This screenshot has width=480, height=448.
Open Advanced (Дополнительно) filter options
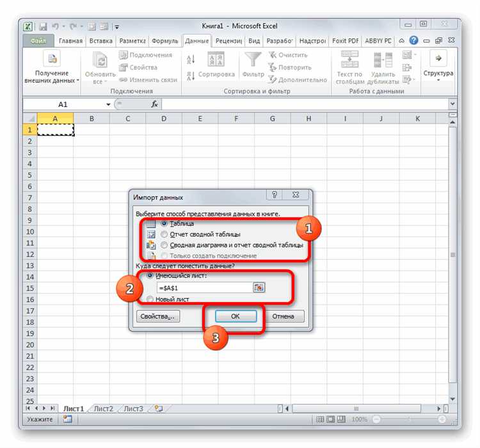pos(298,79)
